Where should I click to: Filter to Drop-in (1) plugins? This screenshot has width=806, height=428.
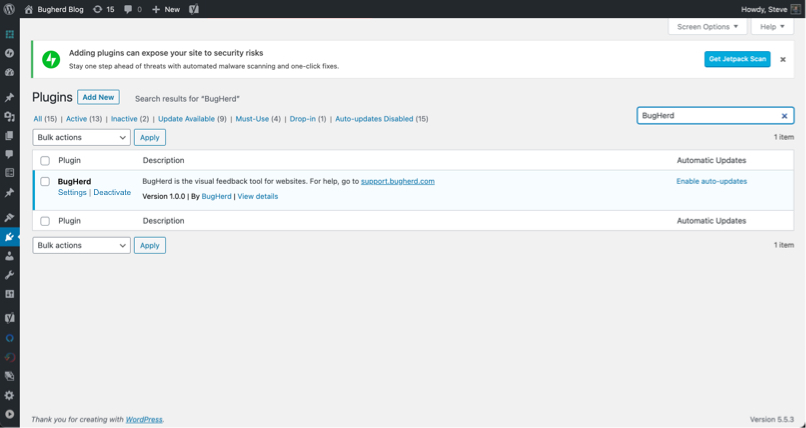click(x=307, y=119)
